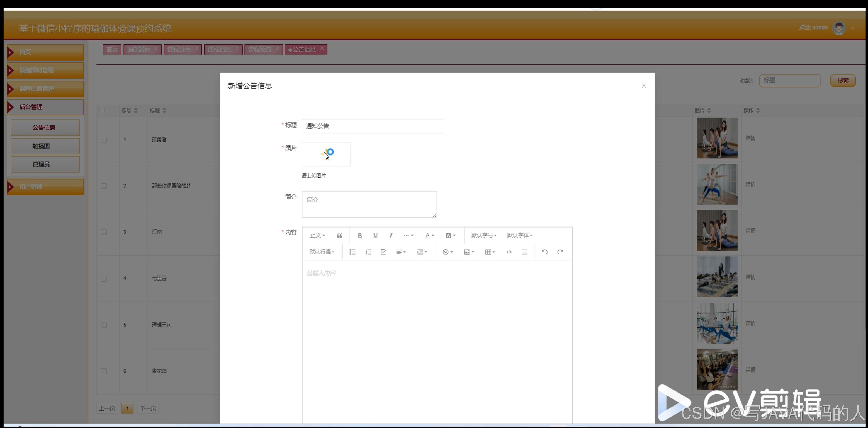Toggle bold formatting in editor
This screenshot has height=428, width=868.
(x=359, y=235)
